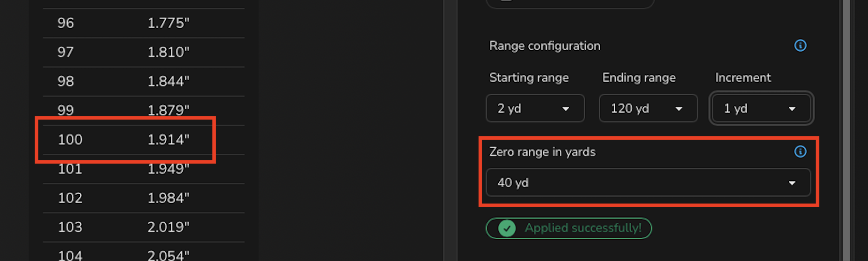Expand the Ending range 120 yd dropdown

648,109
